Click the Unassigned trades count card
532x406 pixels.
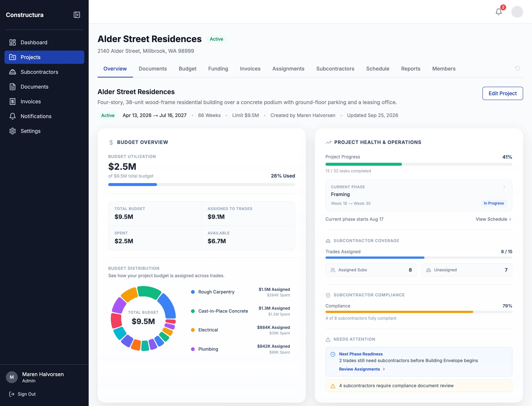point(466,270)
